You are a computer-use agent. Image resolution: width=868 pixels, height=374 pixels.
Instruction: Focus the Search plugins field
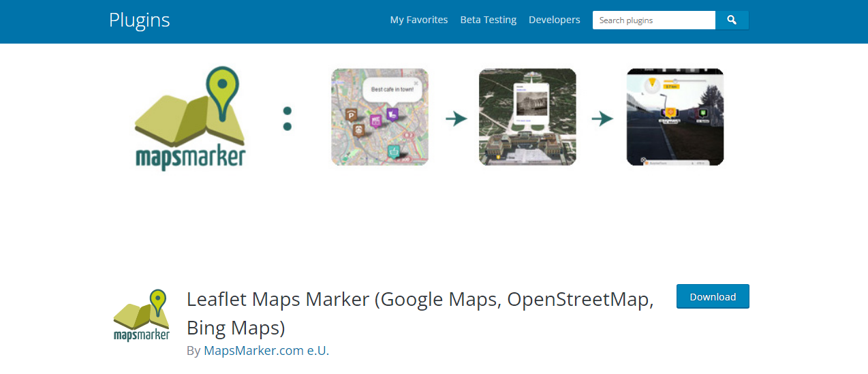654,20
